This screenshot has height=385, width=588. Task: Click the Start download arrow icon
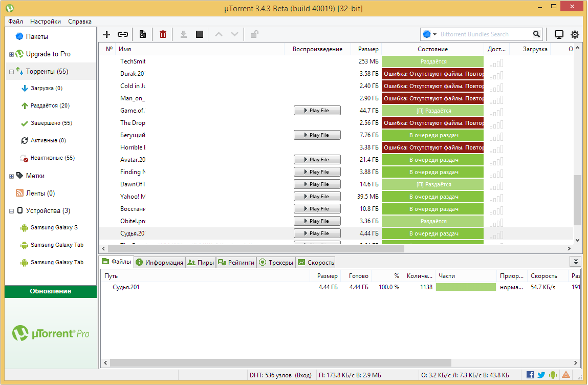[x=183, y=34]
